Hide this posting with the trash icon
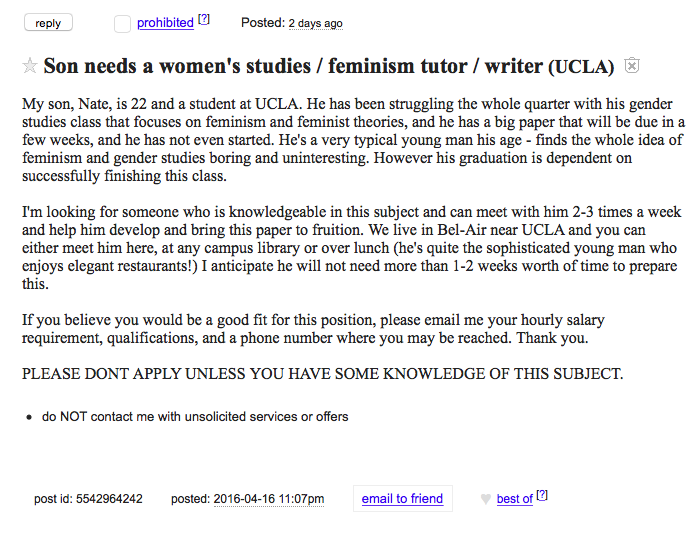This screenshot has width=698, height=537. coord(632,65)
